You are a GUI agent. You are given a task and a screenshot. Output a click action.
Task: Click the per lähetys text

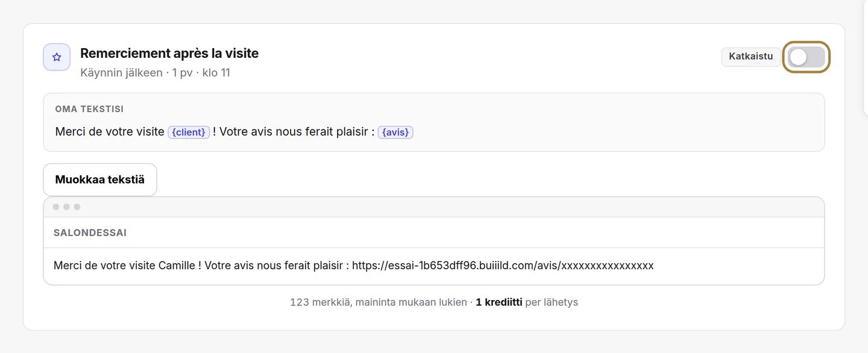tap(552, 302)
